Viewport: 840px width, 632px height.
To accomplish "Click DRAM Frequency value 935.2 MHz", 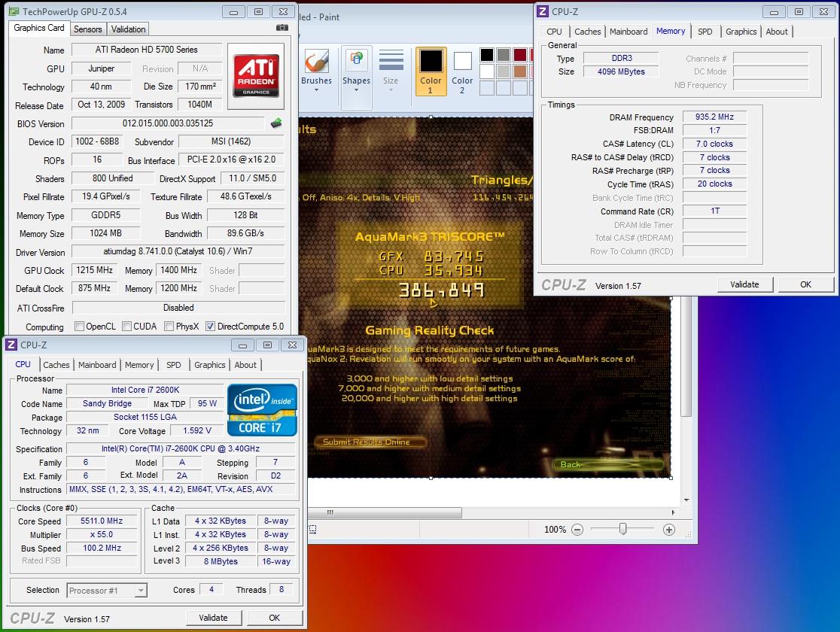I will coord(714,117).
